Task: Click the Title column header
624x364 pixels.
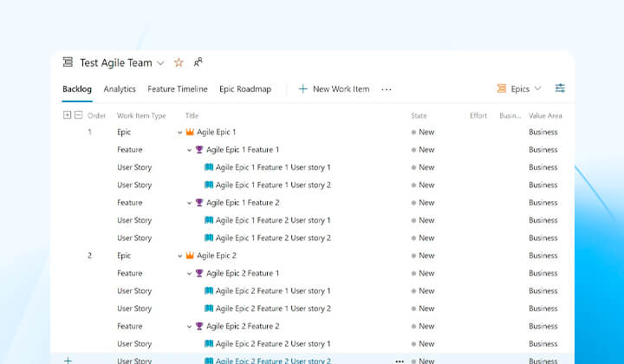Action: (192, 116)
